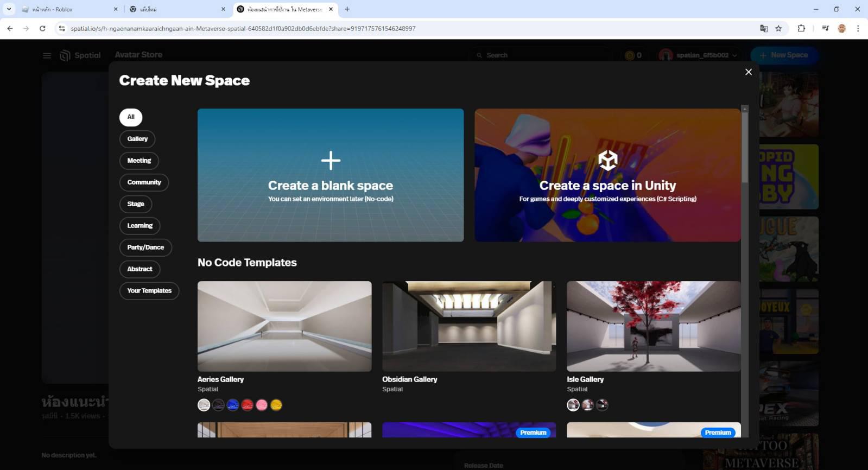Click the Spatial logo
Screen dimensions: 868x470
click(x=80, y=55)
